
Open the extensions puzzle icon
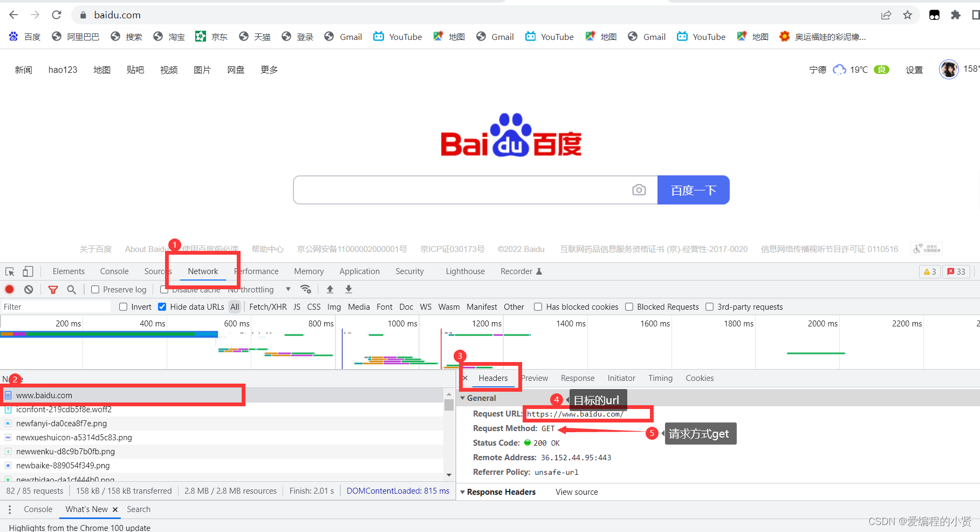956,15
